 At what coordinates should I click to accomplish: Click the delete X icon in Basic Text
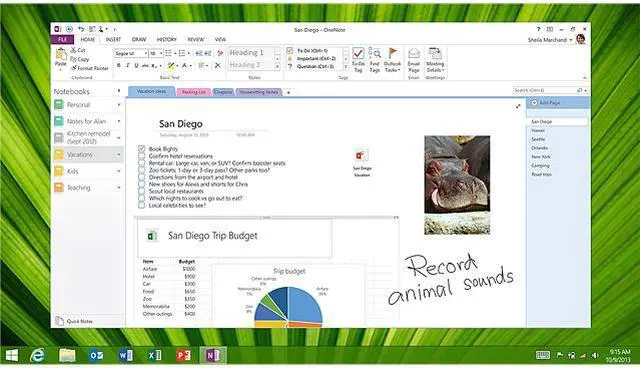[218, 65]
